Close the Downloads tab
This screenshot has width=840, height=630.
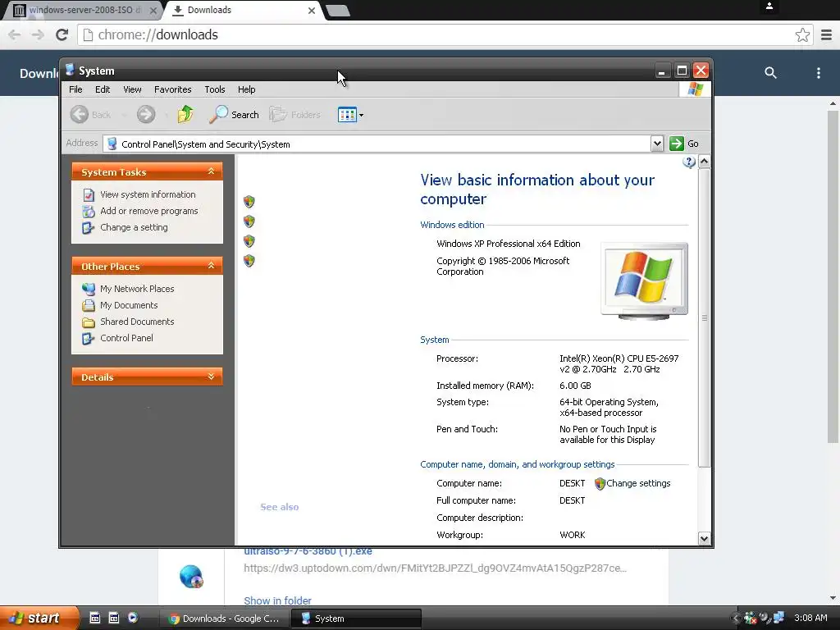coord(311,10)
